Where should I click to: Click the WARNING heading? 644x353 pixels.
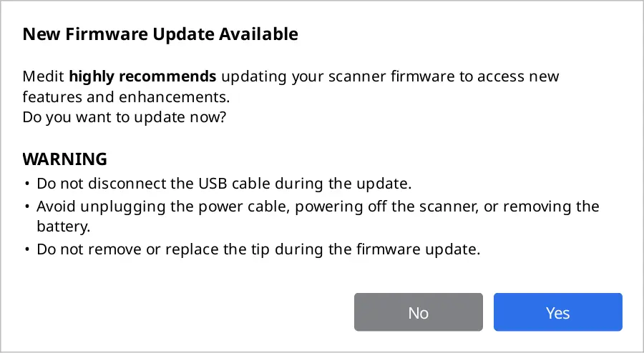point(65,158)
